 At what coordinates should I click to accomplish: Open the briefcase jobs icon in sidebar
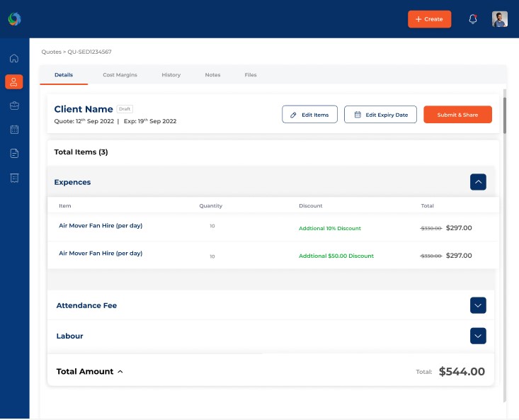coord(14,106)
